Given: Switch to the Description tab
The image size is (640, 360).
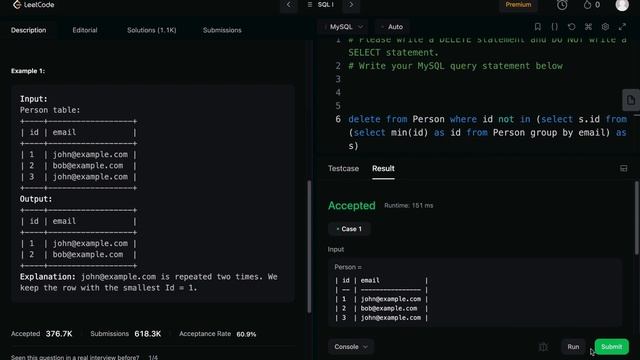Looking at the screenshot, I should click(x=29, y=30).
